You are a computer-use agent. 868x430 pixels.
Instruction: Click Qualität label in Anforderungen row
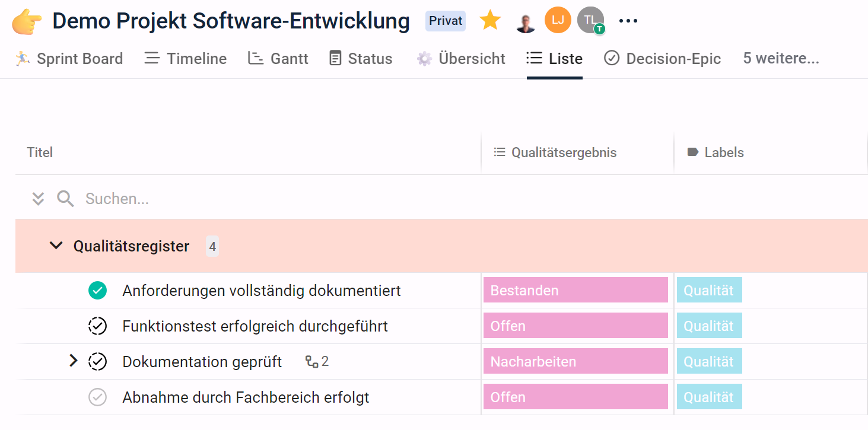coord(709,291)
